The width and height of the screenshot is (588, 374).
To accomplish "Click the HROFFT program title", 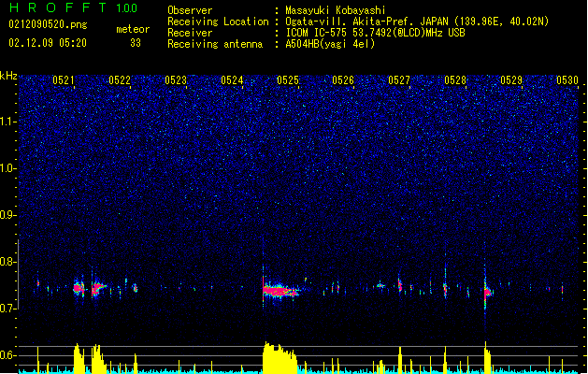I will pos(58,7).
